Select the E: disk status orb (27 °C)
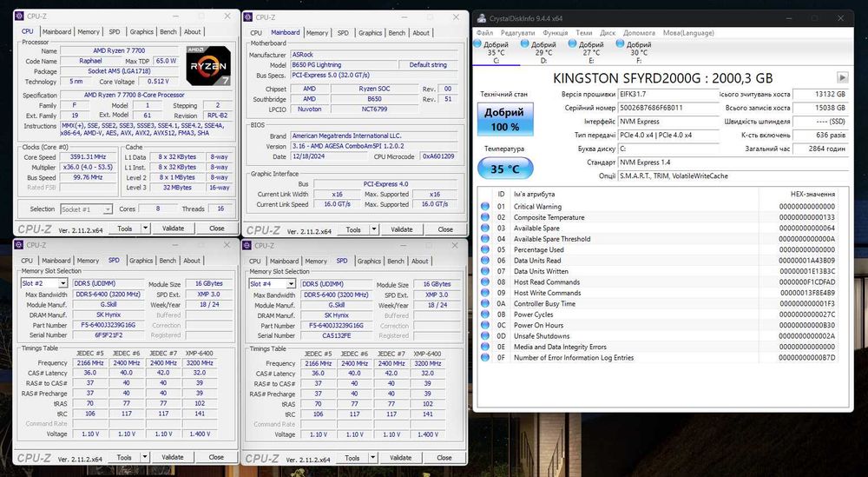The height and width of the screenshot is (477, 868). (572, 43)
